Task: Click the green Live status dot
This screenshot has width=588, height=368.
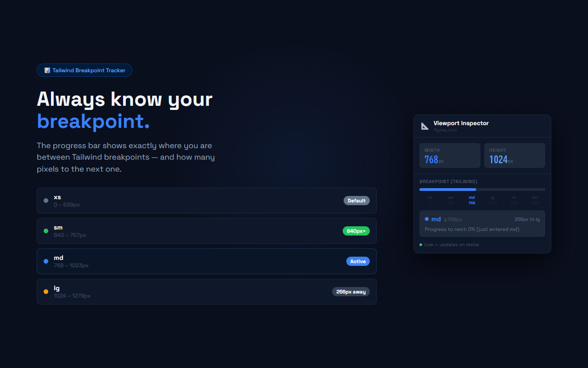Action: point(421,245)
